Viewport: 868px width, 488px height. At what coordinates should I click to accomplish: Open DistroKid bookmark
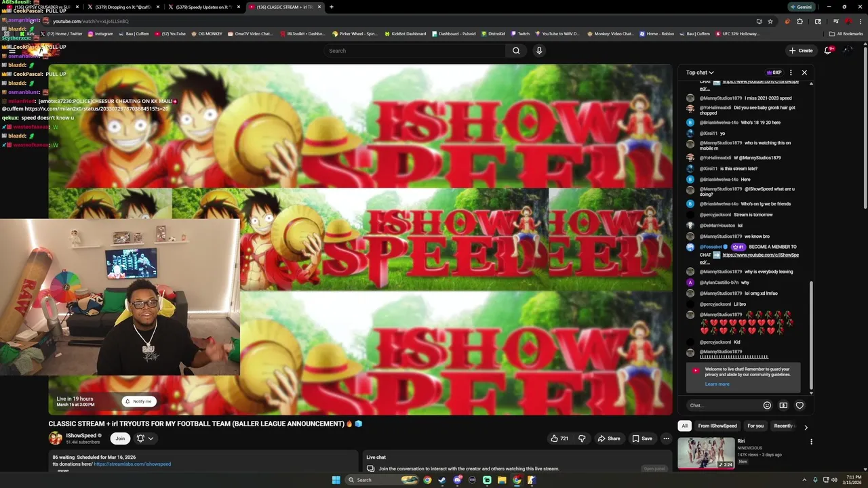pos(493,34)
